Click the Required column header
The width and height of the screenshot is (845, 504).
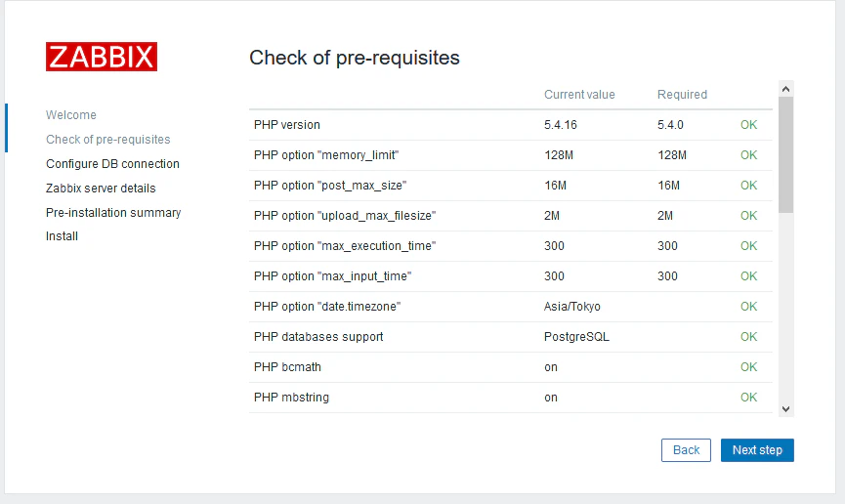[x=682, y=95]
